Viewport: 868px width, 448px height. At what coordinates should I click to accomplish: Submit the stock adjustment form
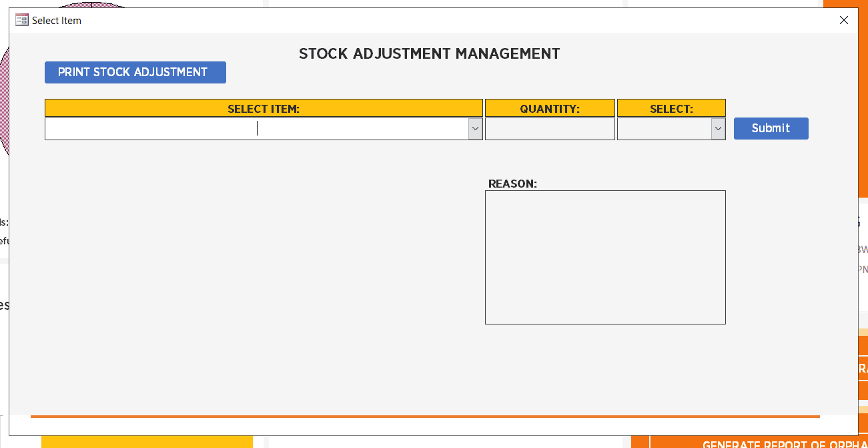pos(771,128)
